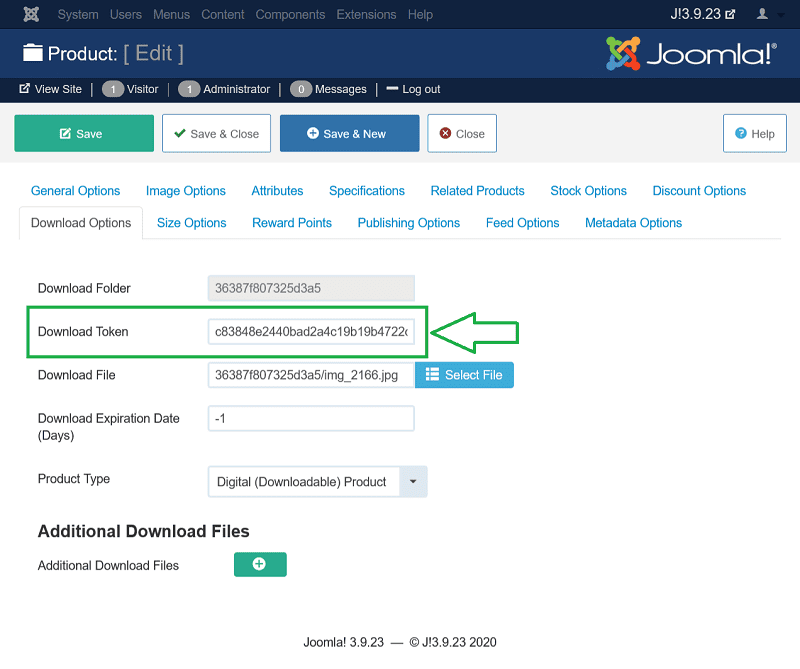The width and height of the screenshot is (800, 669).
Task: Open the user account icon menu
Action: click(x=768, y=15)
